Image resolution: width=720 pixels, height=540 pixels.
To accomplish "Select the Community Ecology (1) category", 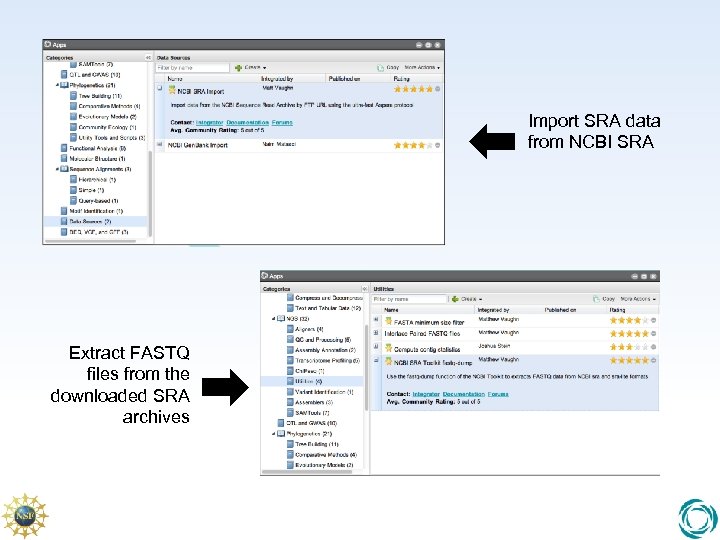I will 107,127.
